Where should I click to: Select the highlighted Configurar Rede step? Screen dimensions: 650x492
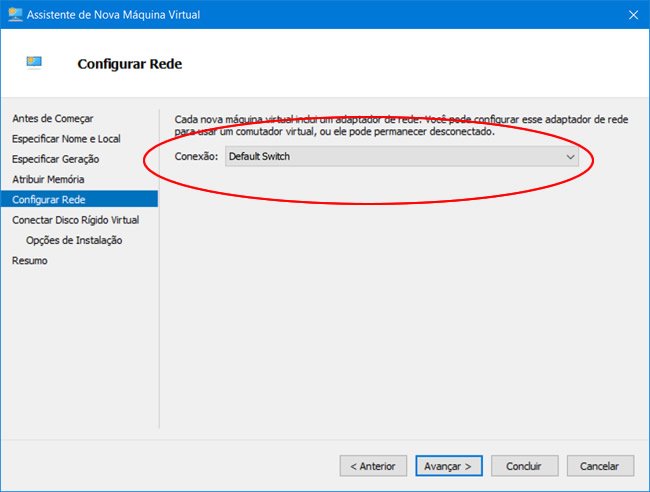[x=49, y=200]
